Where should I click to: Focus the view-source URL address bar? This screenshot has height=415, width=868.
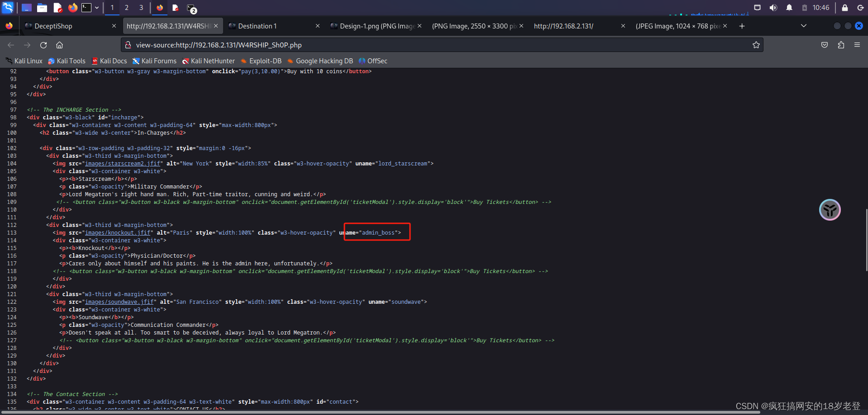(x=441, y=45)
